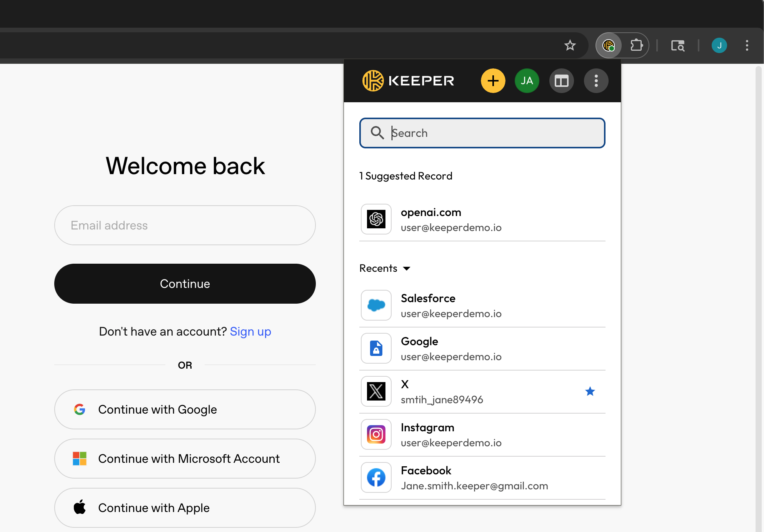The height and width of the screenshot is (532, 764).
Task: Choose Continue with Apple
Action: tap(185, 508)
